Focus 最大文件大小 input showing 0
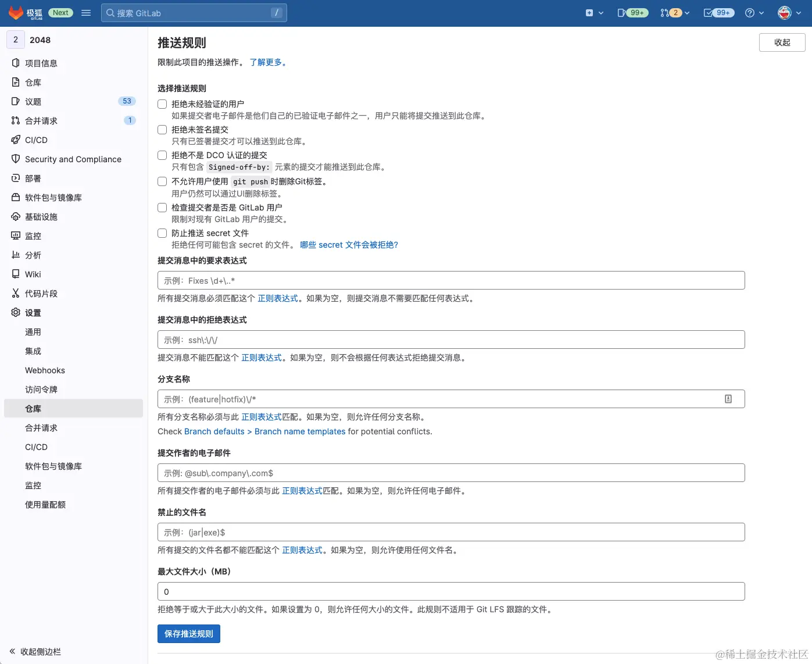The height and width of the screenshot is (664, 812). (451, 591)
